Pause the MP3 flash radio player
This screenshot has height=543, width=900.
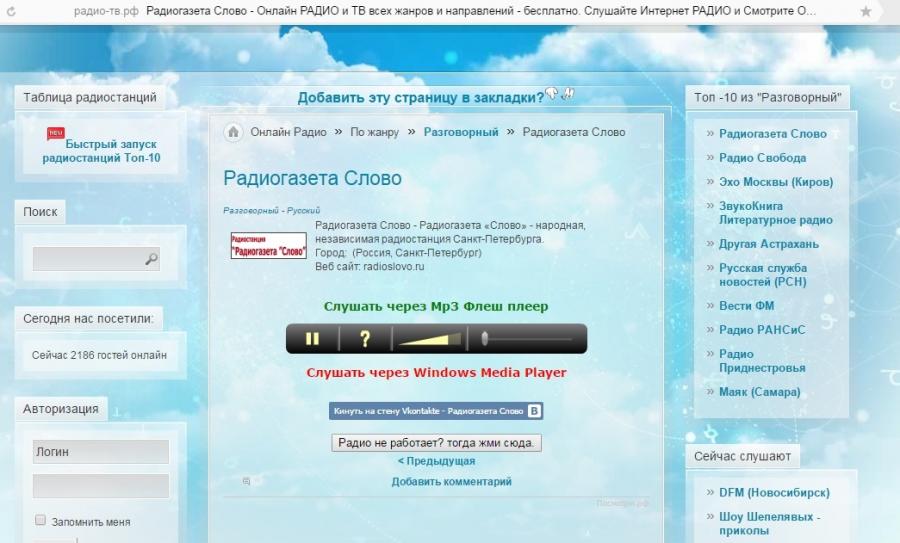pos(312,339)
